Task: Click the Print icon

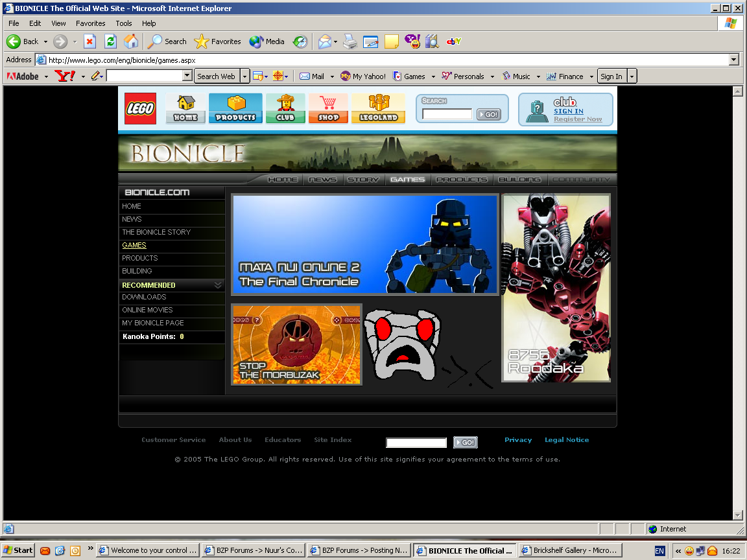Action: [x=350, y=41]
